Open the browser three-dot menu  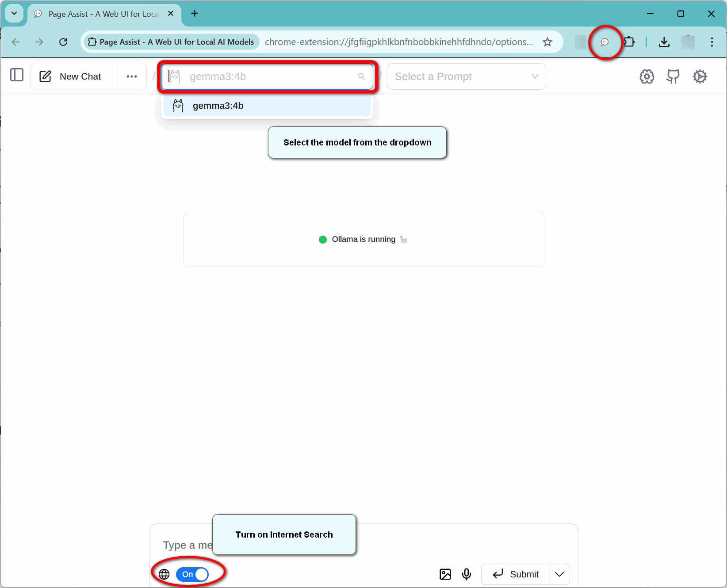[712, 42]
